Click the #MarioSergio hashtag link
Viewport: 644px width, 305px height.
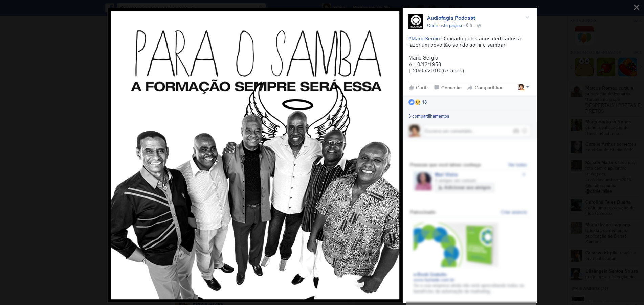[x=424, y=39]
